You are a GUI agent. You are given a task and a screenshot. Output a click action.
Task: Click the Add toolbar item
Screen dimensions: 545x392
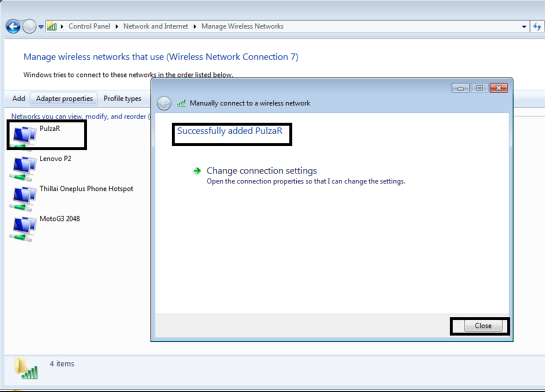coord(18,98)
